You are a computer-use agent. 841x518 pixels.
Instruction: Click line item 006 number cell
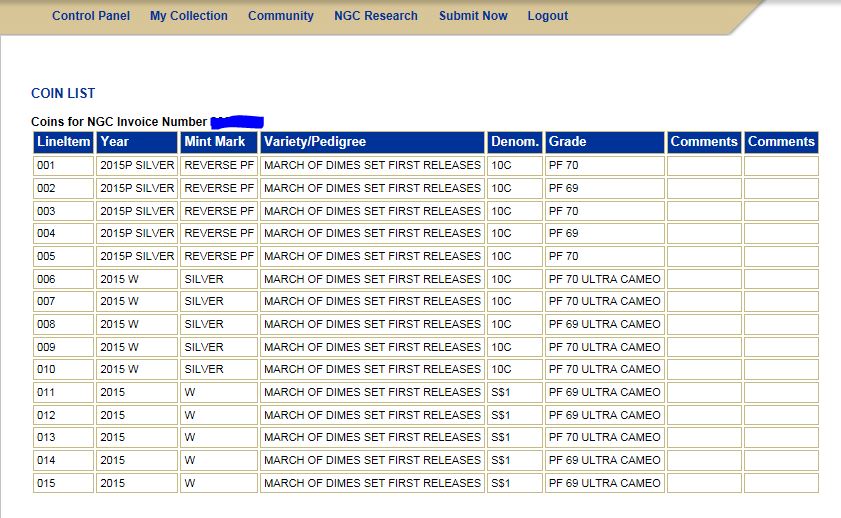(63, 279)
